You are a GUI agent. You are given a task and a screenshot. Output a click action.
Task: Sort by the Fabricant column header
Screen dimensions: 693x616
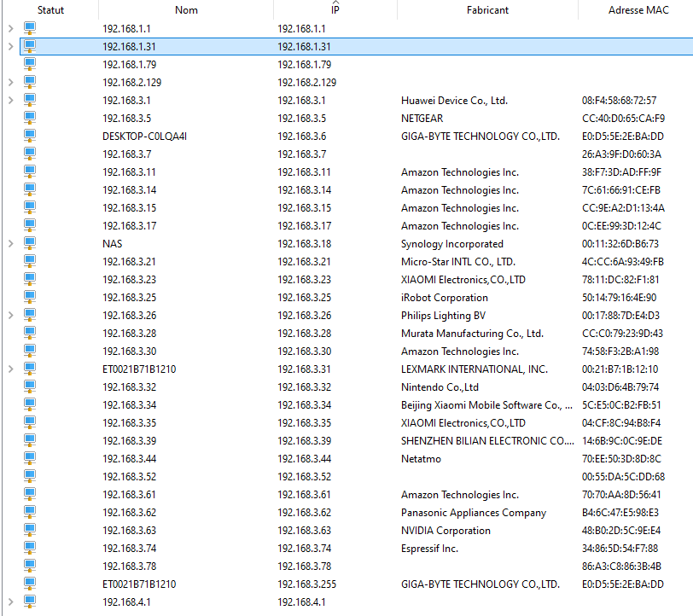click(487, 9)
